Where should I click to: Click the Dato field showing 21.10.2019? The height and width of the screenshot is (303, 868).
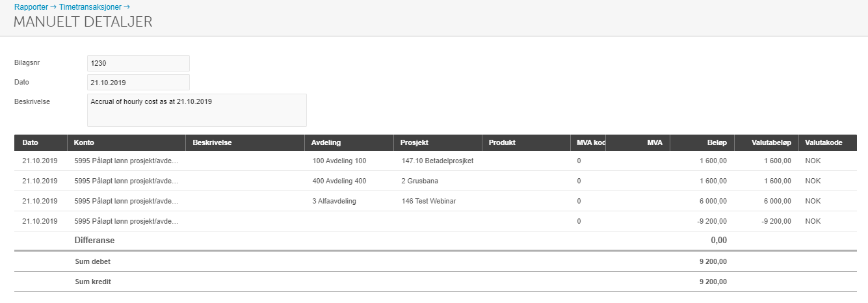pyautogui.click(x=138, y=83)
